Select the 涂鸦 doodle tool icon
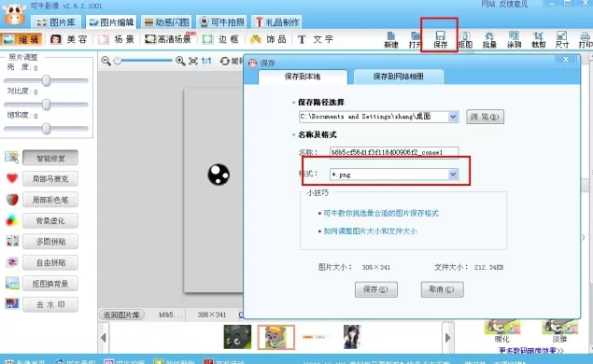This screenshot has height=364, width=593. [514, 40]
